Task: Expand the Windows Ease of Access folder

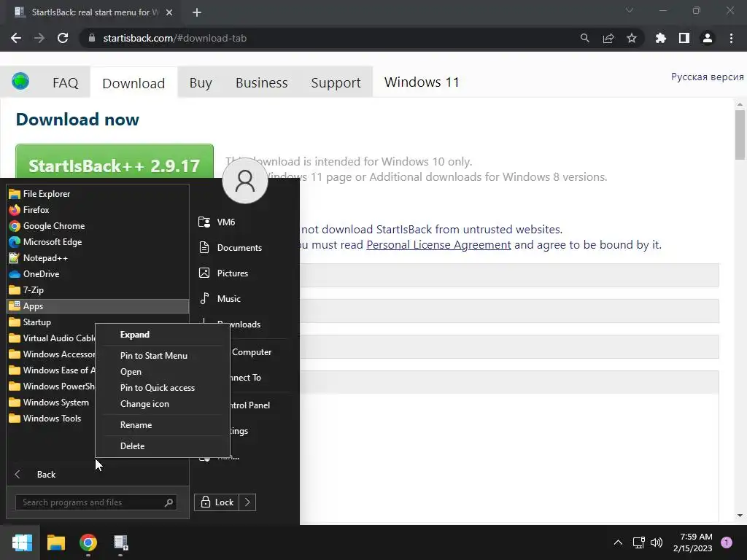Action: [x=52, y=370]
